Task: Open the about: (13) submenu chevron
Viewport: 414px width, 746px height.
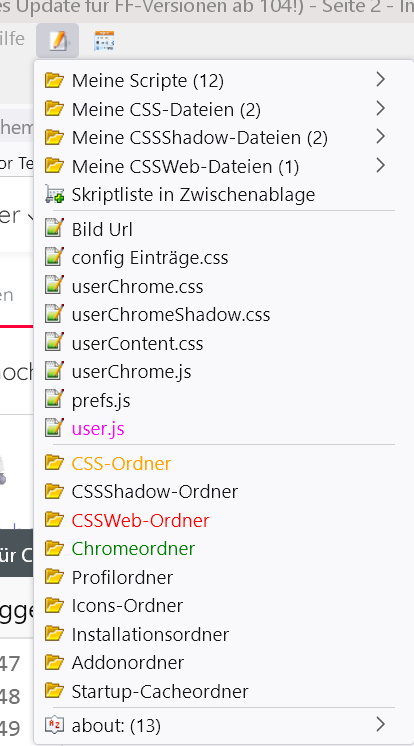Action: 380,725
